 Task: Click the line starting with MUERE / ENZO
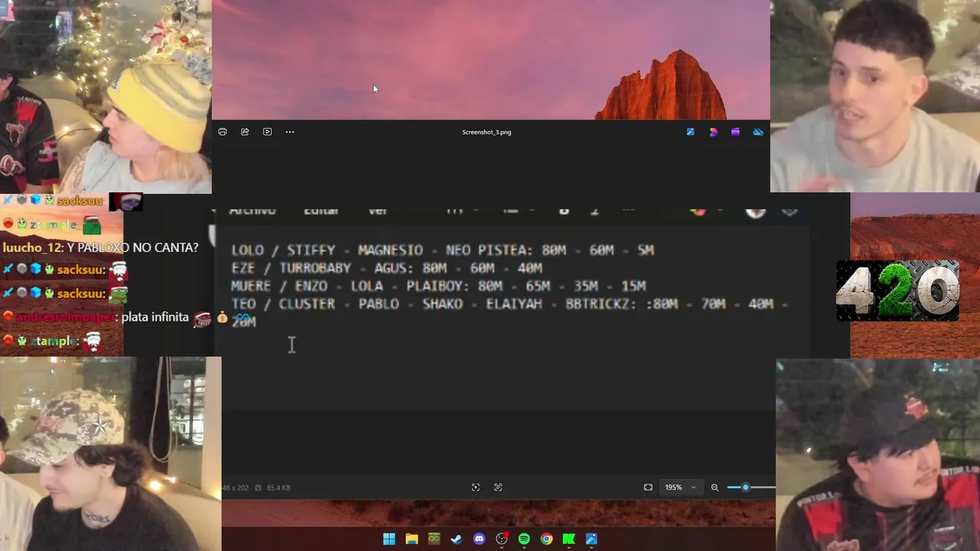click(x=439, y=286)
